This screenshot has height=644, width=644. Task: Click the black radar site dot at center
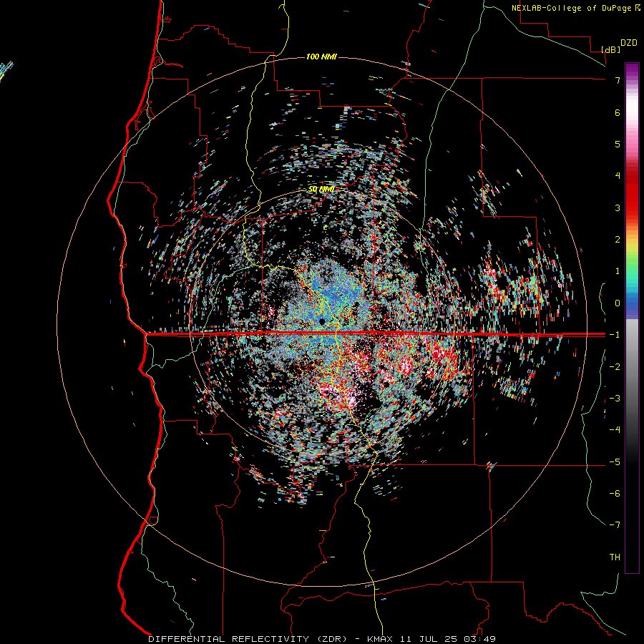click(322, 321)
